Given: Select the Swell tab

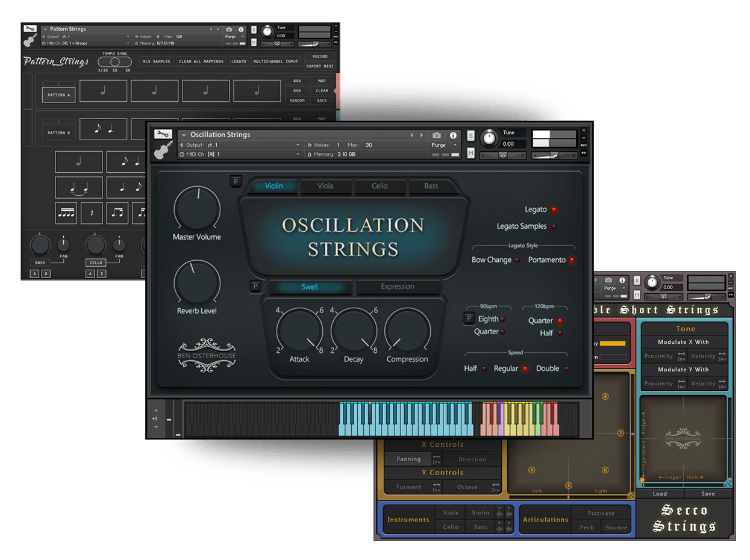Looking at the screenshot, I should tap(310, 287).
